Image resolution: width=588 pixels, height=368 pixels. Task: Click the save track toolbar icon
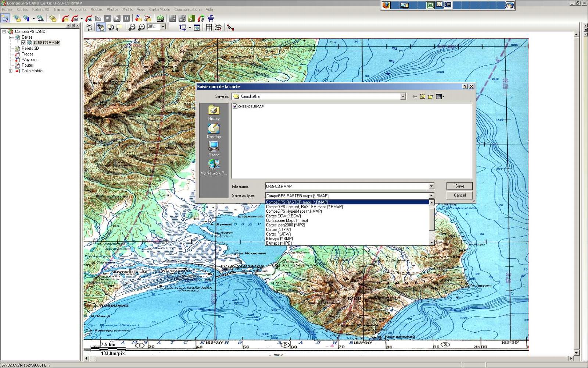point(75,18)
